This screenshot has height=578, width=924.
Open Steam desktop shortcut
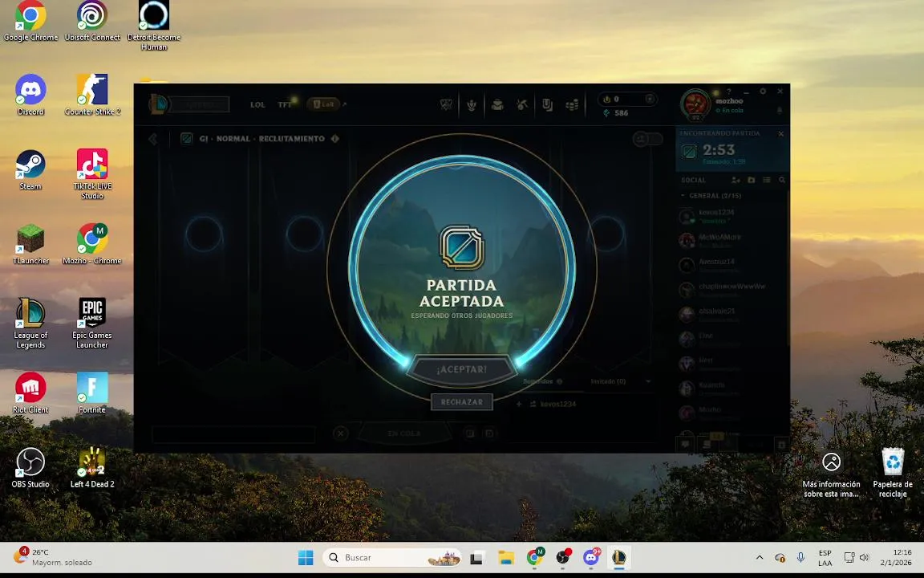click(30, 169)
